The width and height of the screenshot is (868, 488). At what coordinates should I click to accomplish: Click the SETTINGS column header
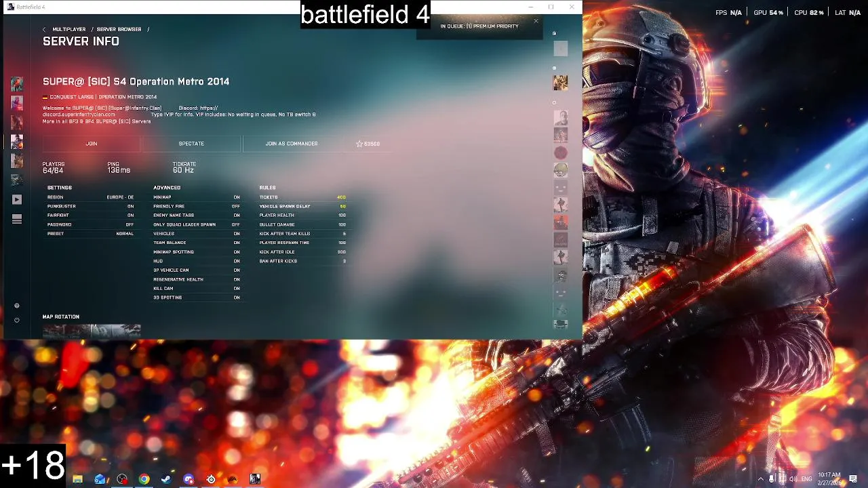coord(60,188)
